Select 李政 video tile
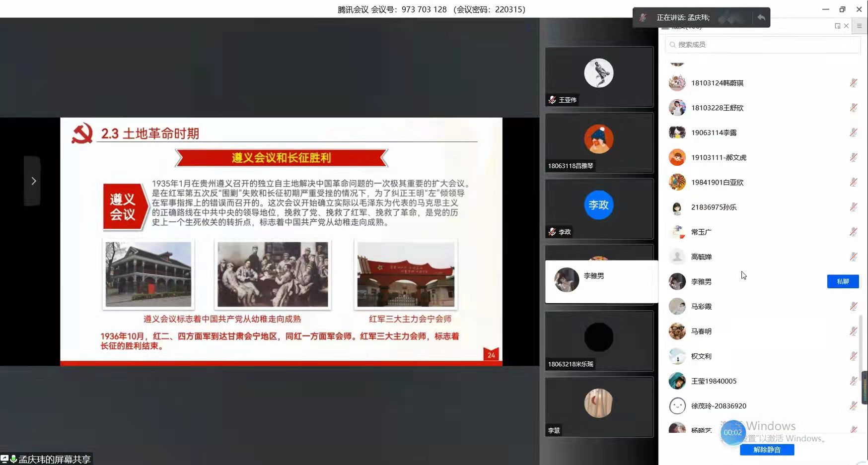Image resolution: width=868 pixels, height=465 pixels. [599, 209]
